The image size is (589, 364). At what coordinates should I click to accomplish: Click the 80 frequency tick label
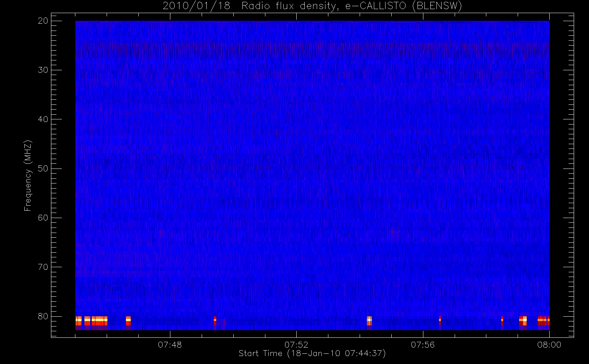pos(43,316)
